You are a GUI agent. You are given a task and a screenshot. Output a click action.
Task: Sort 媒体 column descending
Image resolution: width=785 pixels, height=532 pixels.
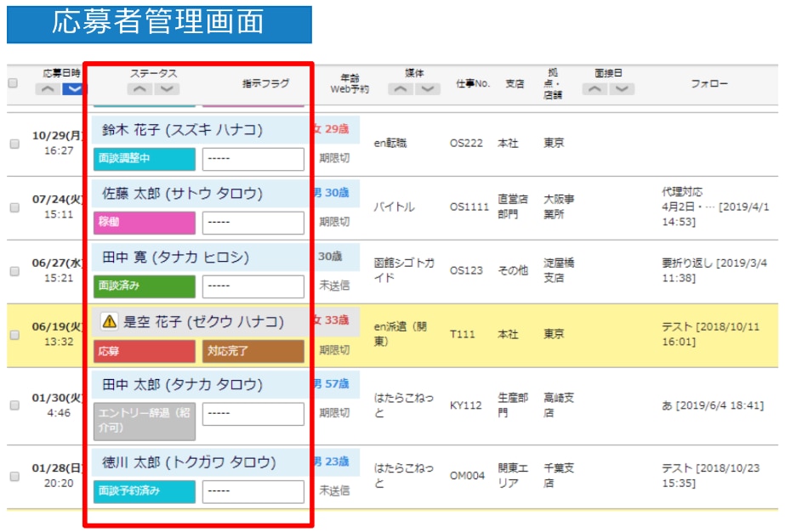[427, 88]
